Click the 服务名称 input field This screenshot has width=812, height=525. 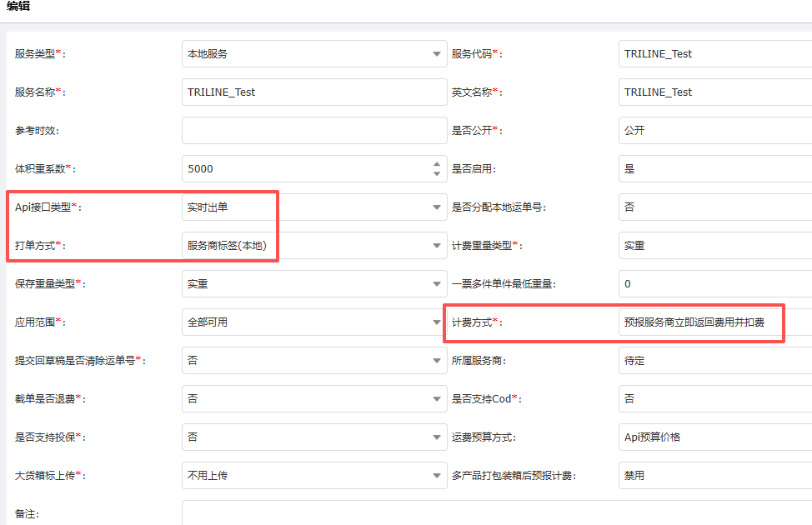[x=314, y=92]
